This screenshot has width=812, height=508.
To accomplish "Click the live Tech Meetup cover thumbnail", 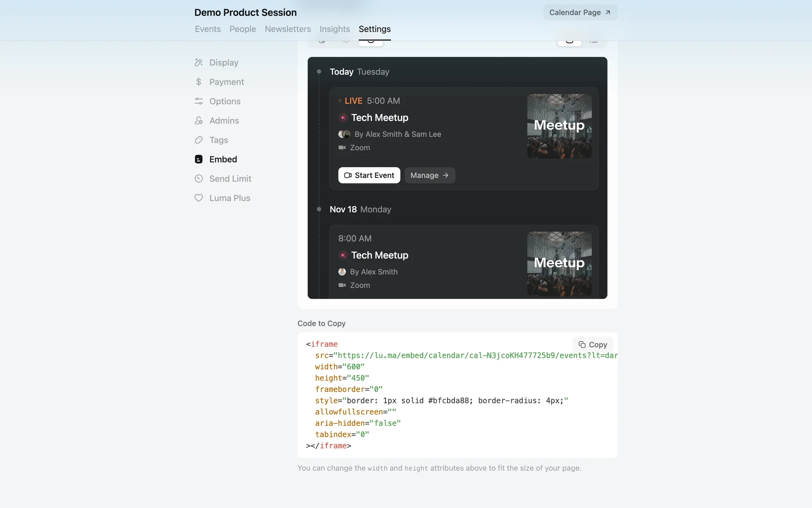I will coord(559,126).
